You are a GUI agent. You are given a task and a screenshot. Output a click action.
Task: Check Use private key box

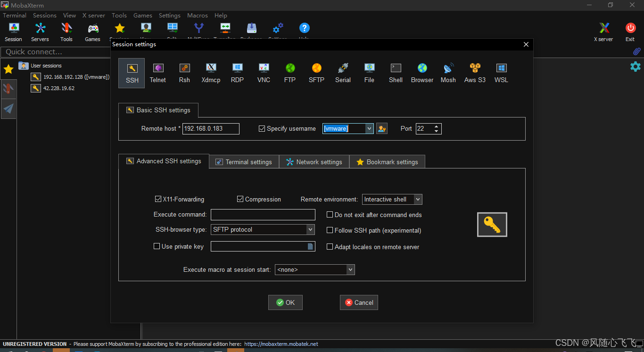[157, 246]
